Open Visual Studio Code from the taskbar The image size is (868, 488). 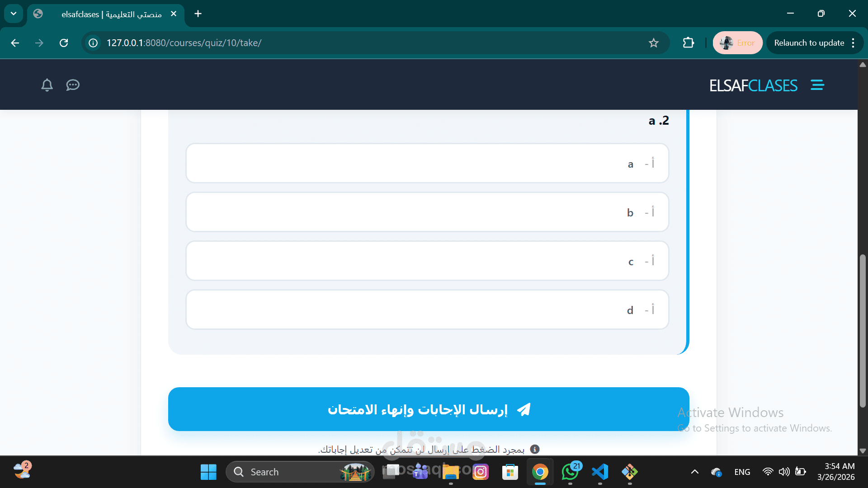(600, 472)
